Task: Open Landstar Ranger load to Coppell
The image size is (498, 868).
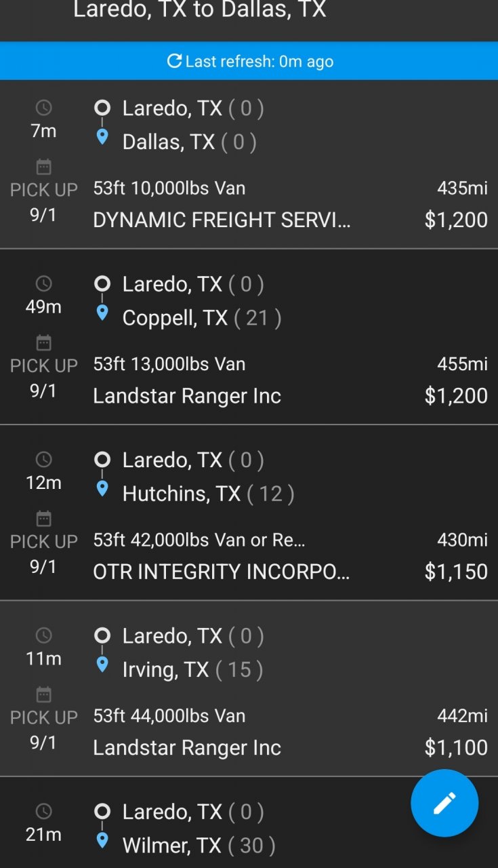Action: 187,396
